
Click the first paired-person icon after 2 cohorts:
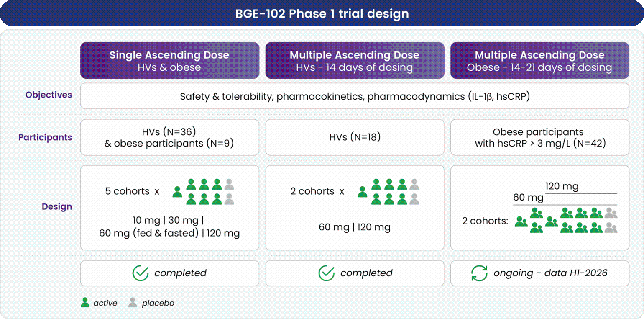tap(521, 221)
